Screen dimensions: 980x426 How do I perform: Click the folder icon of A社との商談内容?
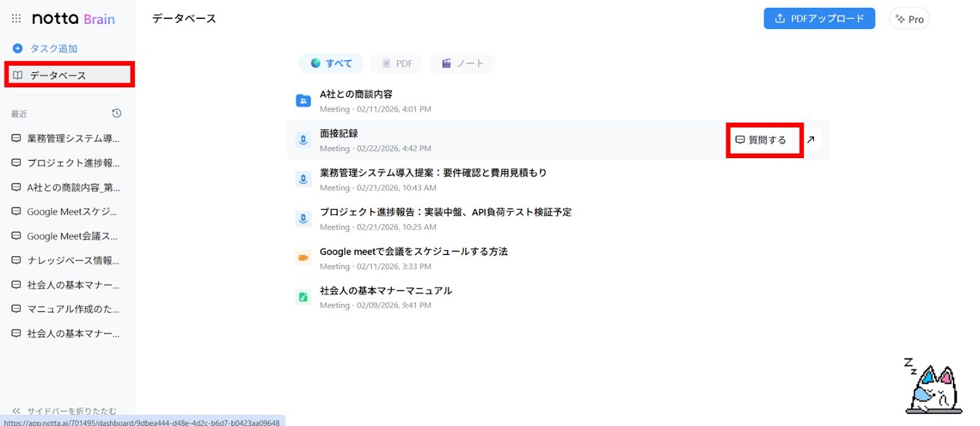(303, 101)
